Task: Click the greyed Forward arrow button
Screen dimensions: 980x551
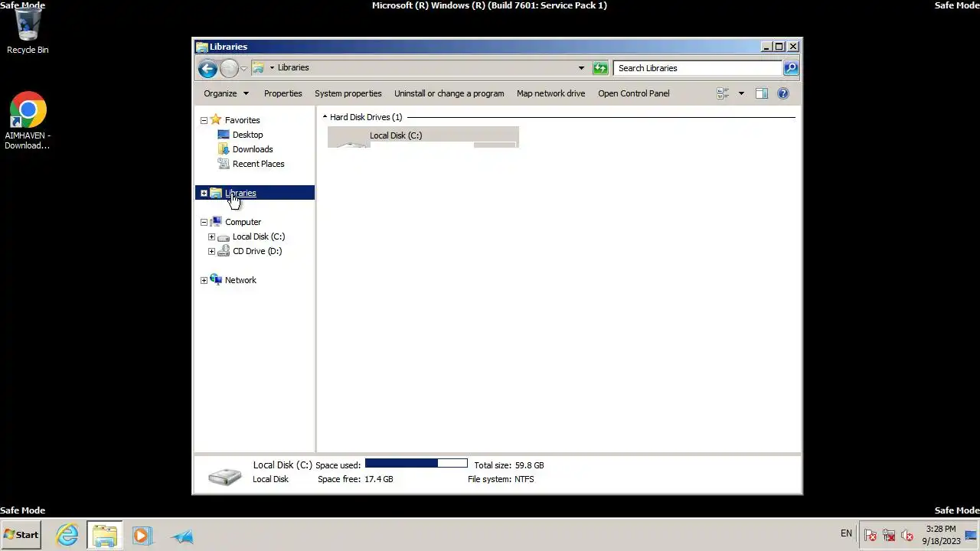Action: pyautogui.click(x=229, y=69)
